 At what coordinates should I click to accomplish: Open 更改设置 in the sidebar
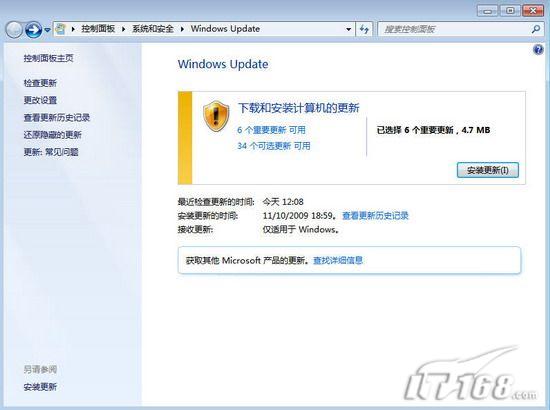tap(40, 100)
